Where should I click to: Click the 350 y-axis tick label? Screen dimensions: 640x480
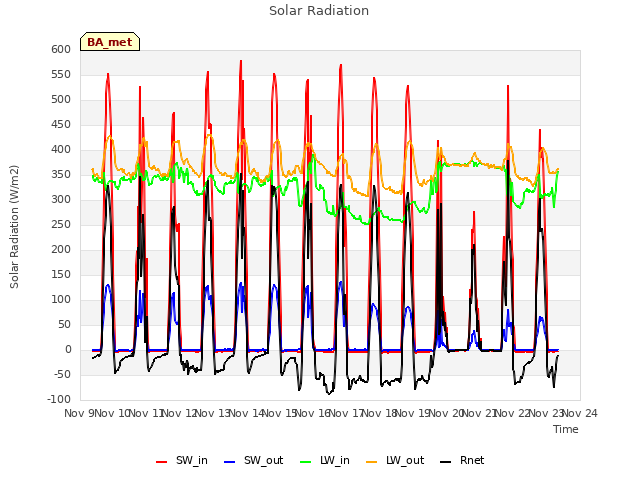(x=61, y=174)
